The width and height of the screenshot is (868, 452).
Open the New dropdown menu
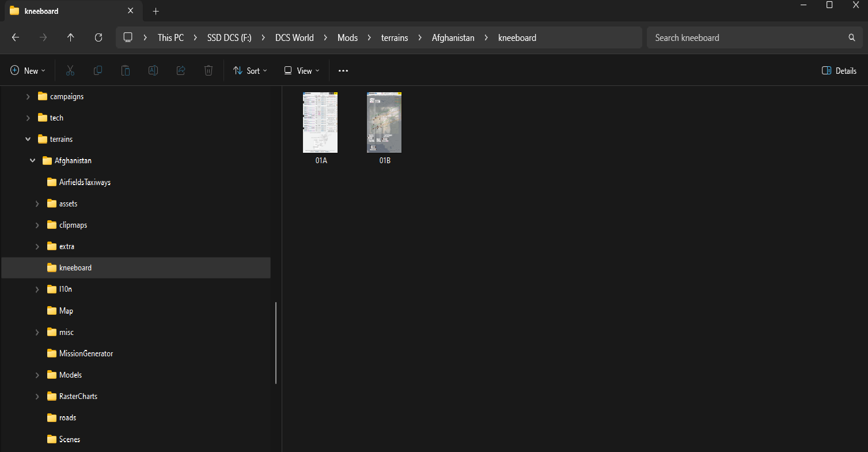click(28, 70)
